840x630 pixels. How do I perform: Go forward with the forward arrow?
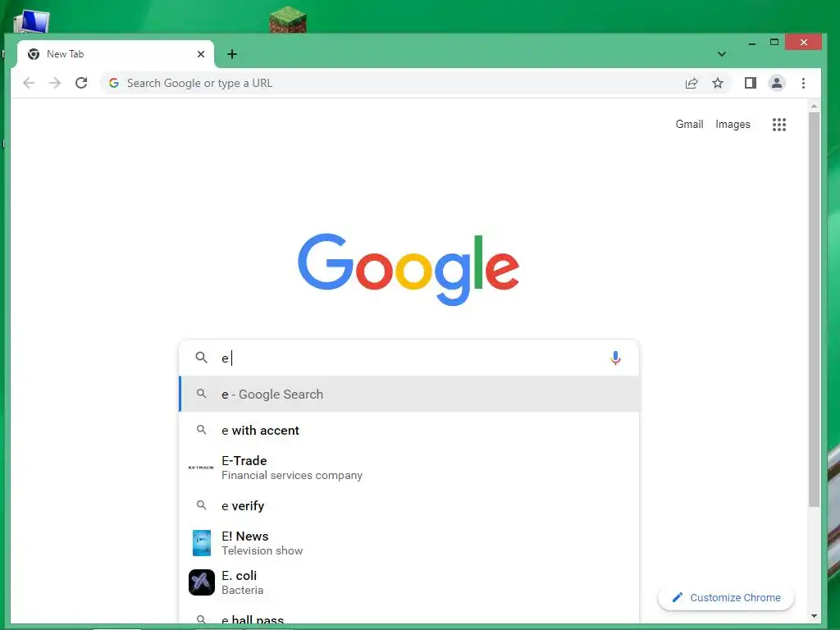(55, 83)
